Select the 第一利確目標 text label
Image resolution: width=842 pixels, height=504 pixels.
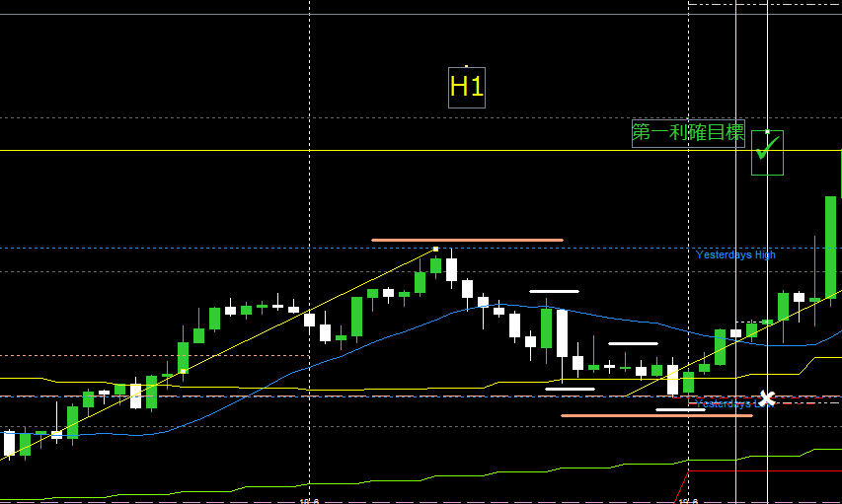(x=688, y=133)
